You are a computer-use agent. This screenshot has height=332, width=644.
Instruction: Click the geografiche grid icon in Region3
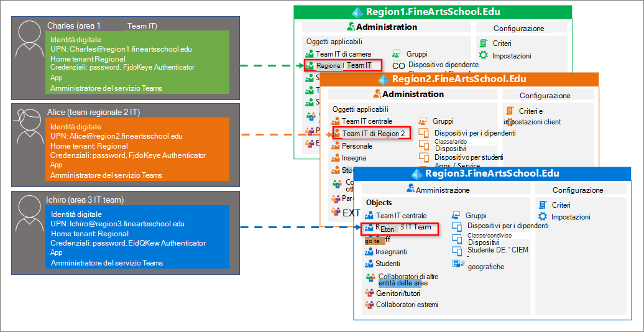(458, 264)
